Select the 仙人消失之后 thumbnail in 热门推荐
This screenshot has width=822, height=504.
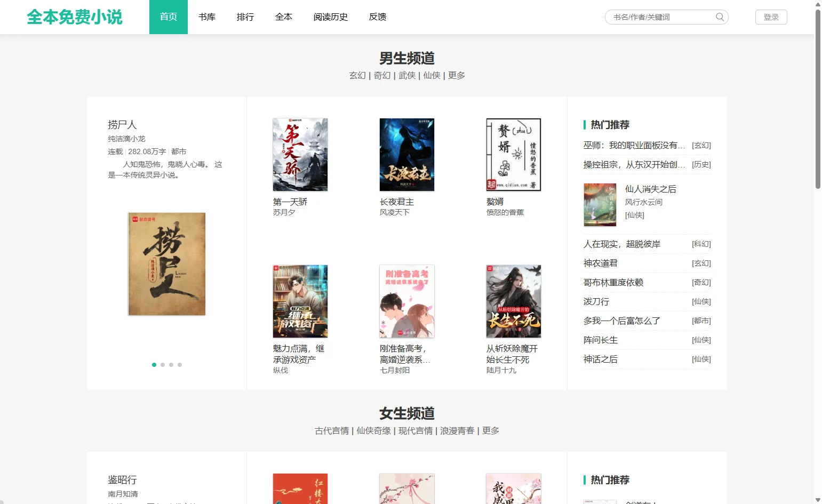click(600, 205)
